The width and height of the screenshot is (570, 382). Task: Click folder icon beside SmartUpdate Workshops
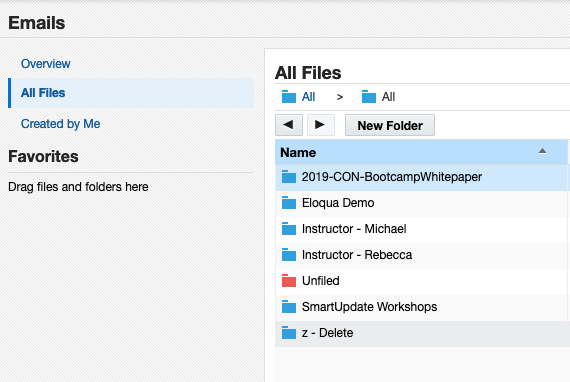pos(289,306)
